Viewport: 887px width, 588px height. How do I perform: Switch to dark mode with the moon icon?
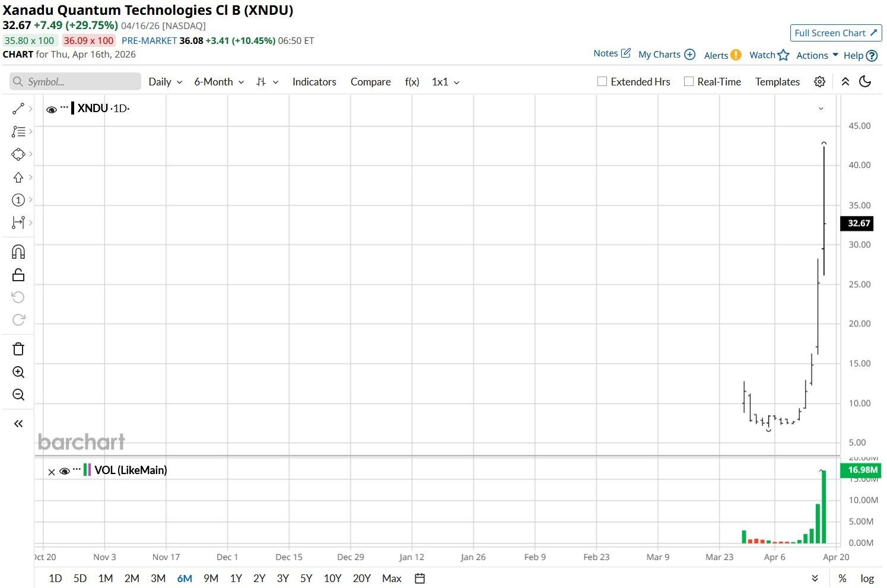tap(865, 82)
